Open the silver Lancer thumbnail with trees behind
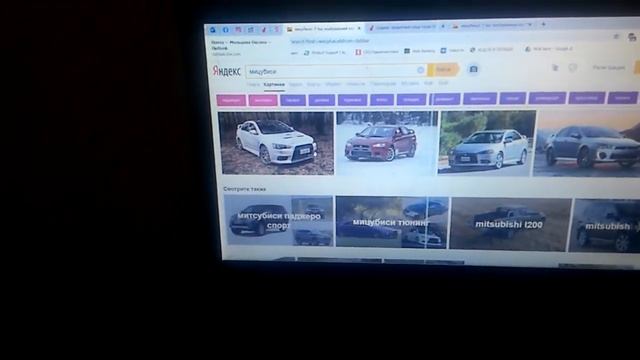Screen dimensions: 640x360 coord(487,143)
